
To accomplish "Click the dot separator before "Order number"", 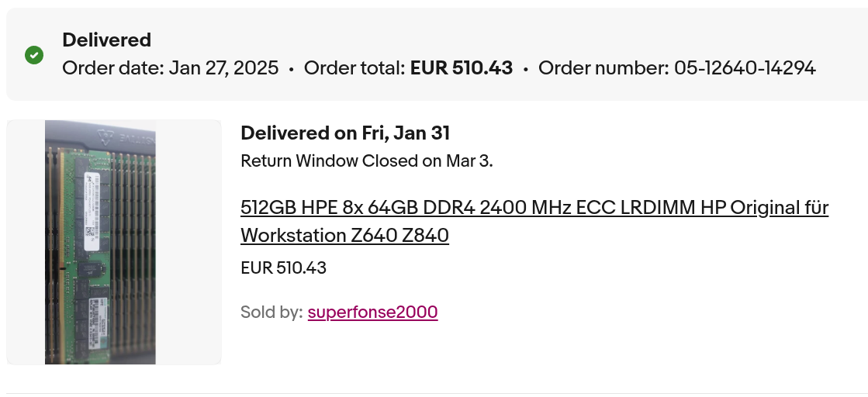I will tap(525, 69).
